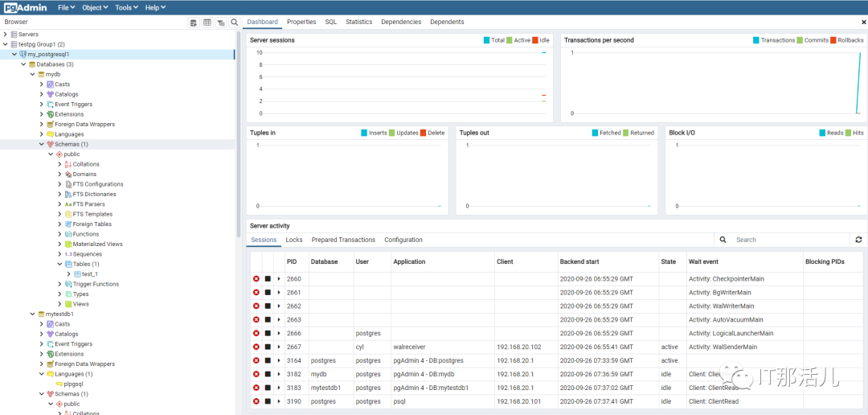Click the Rollbacks red legend swatch
Screen dimensions: 868x415
coord(833,40)
